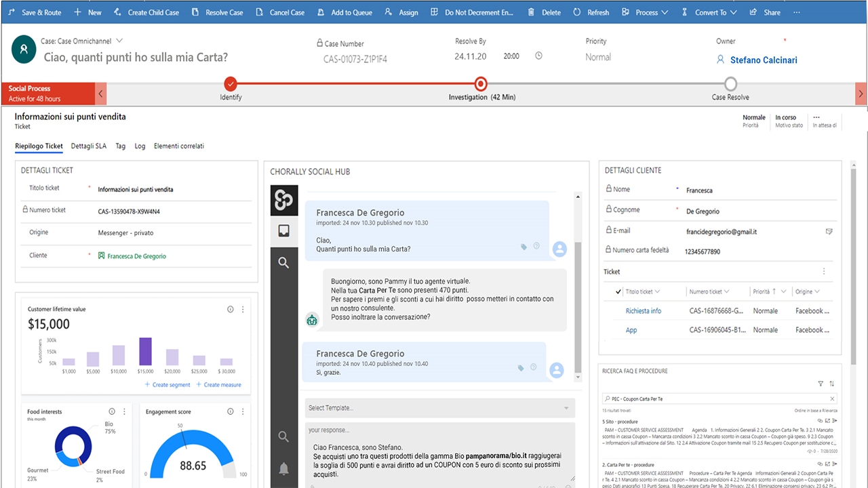This screenshot has height=488, width=868.
Task: Switch to Riepilogo Ticket tab
Action: (x=39, y=146)
